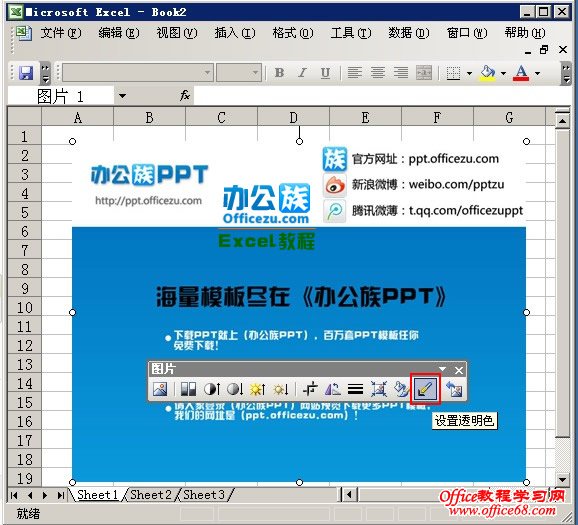Viewport: 578px width, 525px height.
Task: Open the picture Color mode button
Action: click(x=188, y=389)
